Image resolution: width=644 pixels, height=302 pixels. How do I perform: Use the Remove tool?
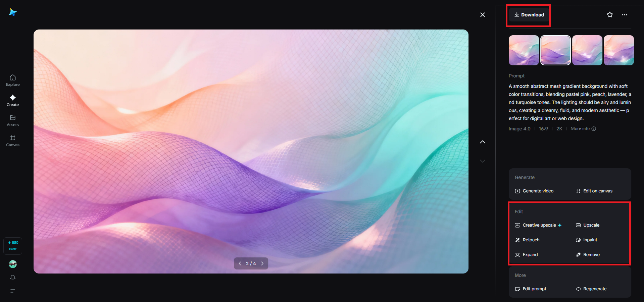coord(591,254)
